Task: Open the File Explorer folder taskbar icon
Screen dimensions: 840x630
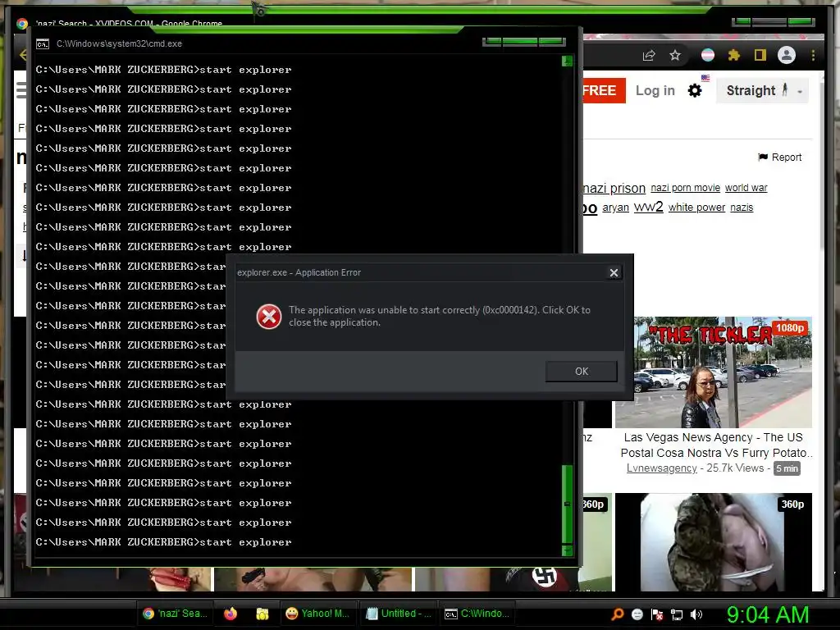Action: 262,614
